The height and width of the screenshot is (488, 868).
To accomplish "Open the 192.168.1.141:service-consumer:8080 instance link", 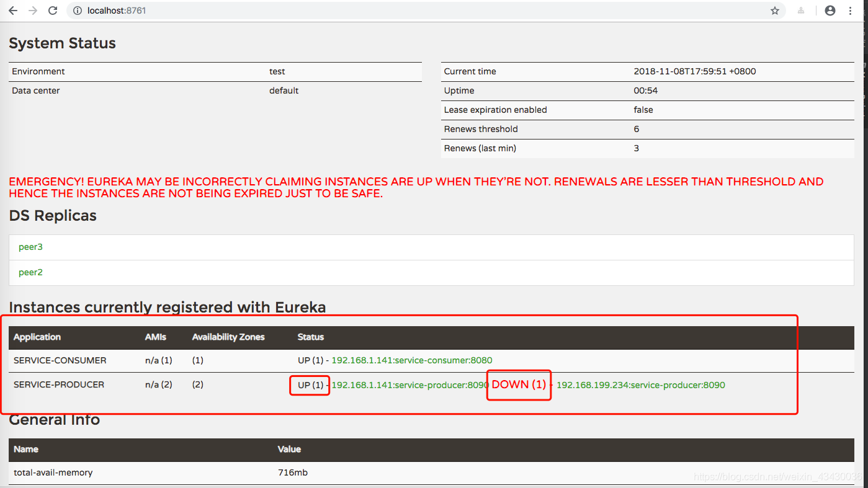I will coord(412,360).
